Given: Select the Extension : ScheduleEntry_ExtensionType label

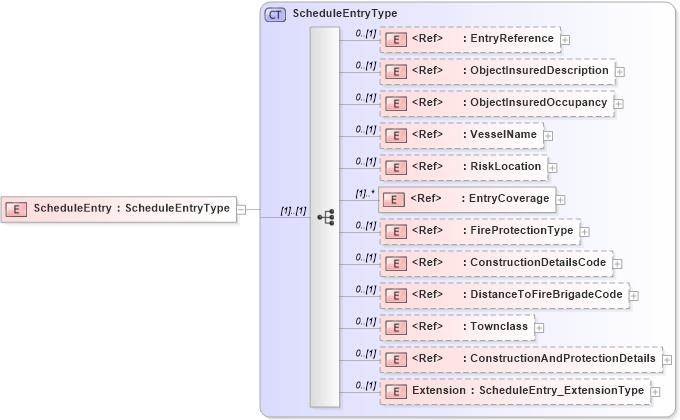Looking at the screenshot, I should tap(528, 390).
